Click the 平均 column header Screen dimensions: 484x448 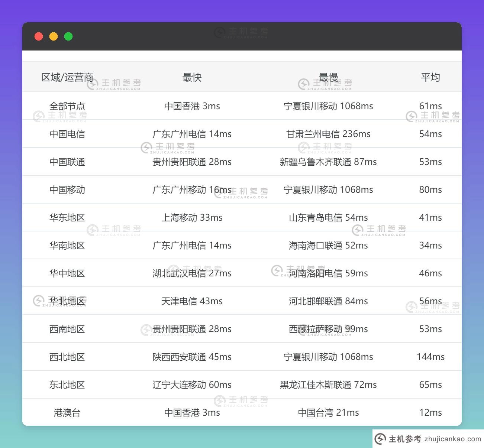(x=430, y=78)
